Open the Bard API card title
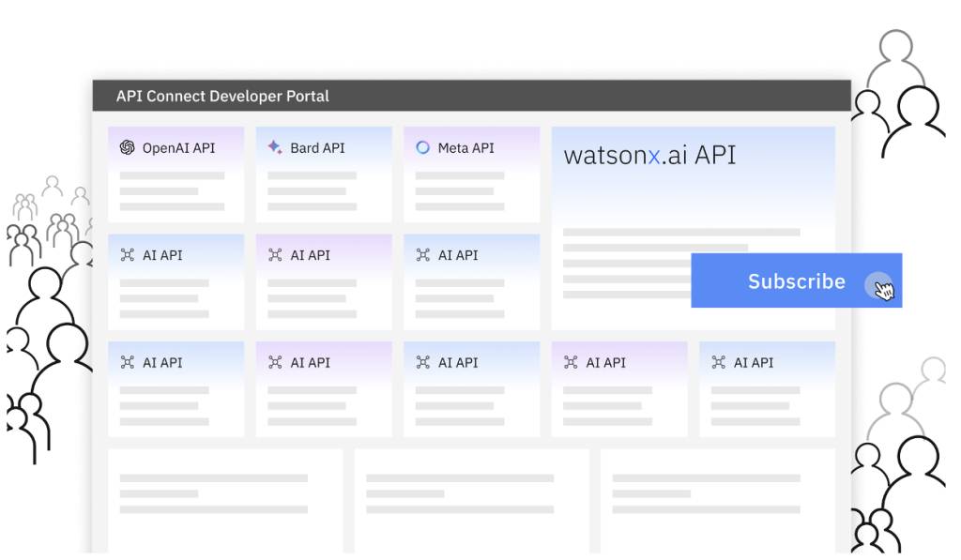The height and width of the screenshot is (560, 961). tap(317, 148)
